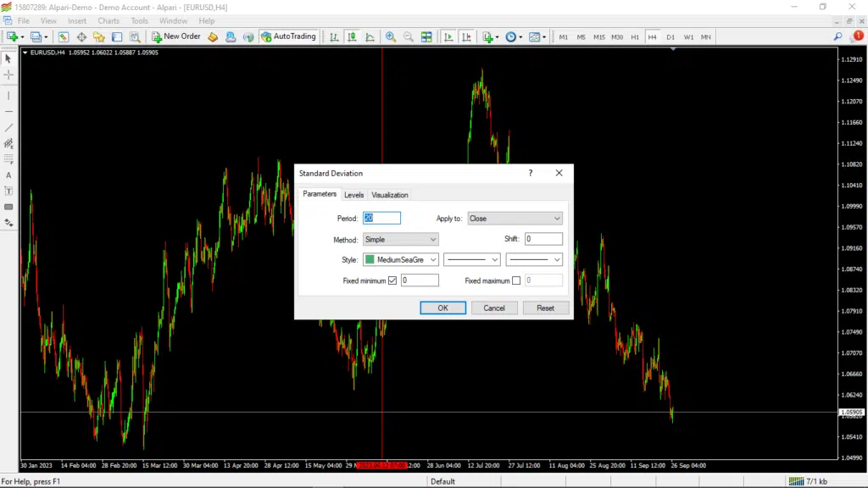Switch chart to line chart
Viewport: 868px width, 488px height.
click(370, 37)
